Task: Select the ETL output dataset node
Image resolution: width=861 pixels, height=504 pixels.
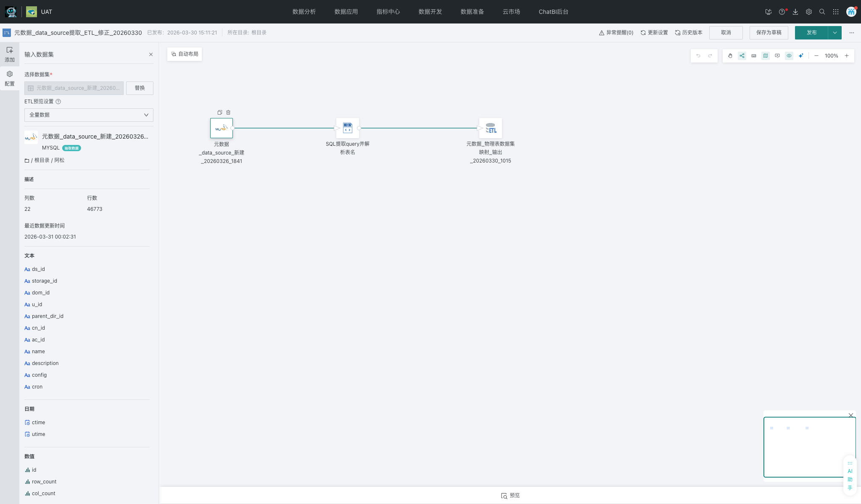Action: point(491,128)
